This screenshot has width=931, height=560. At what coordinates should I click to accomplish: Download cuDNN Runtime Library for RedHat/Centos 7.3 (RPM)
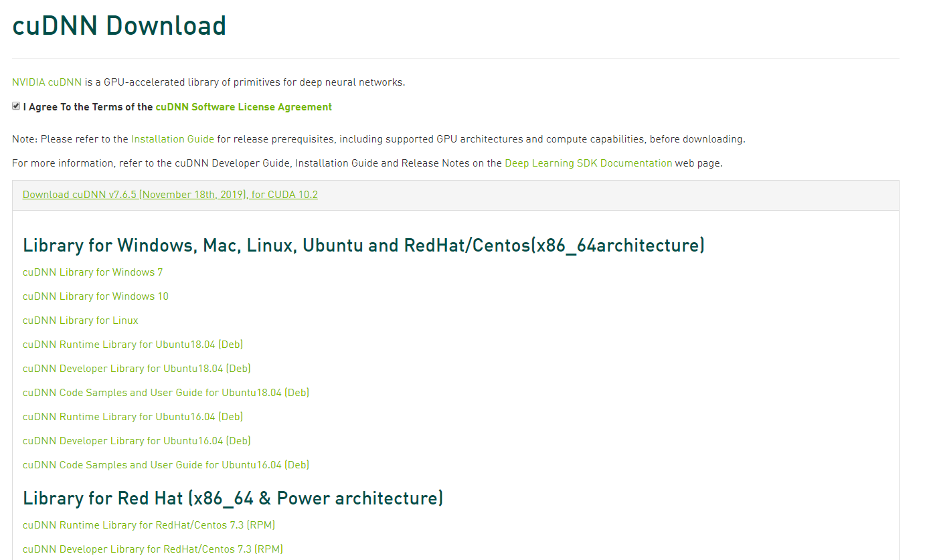pyautogui.click(x=149, y=525)
